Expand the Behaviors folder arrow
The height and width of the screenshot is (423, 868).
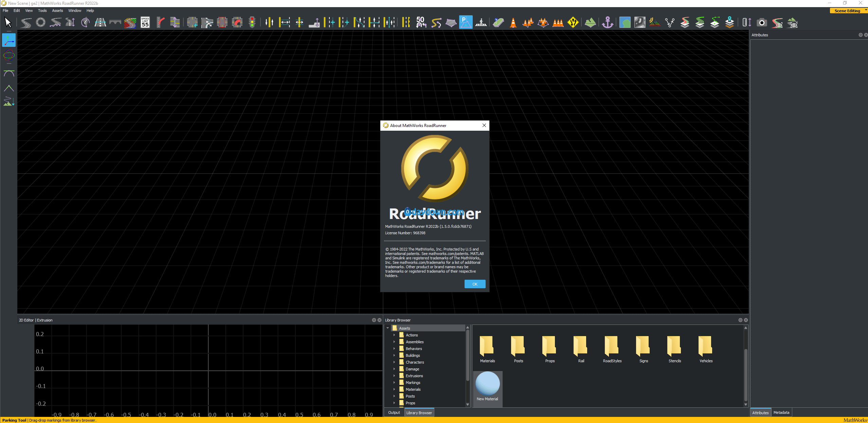[394, 349]
